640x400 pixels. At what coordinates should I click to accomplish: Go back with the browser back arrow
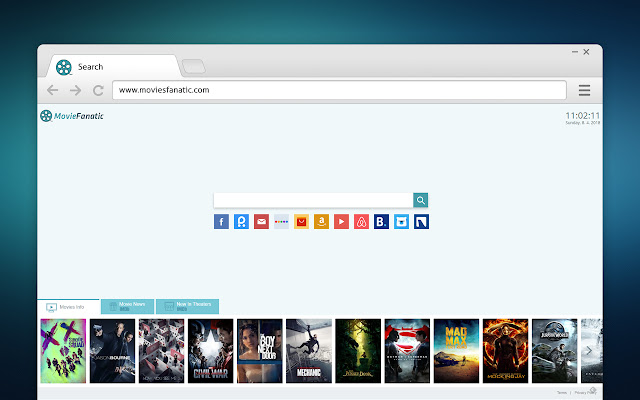point(53,90)
